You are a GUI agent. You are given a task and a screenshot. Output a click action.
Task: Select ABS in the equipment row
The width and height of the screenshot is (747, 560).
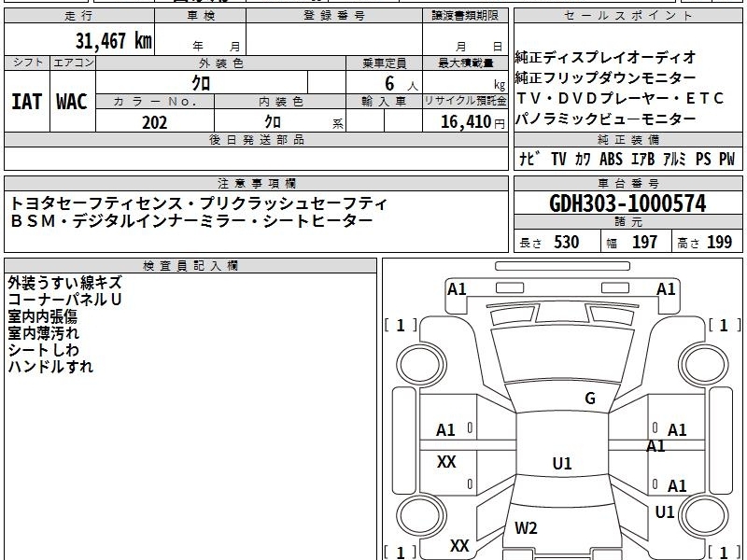611,159
